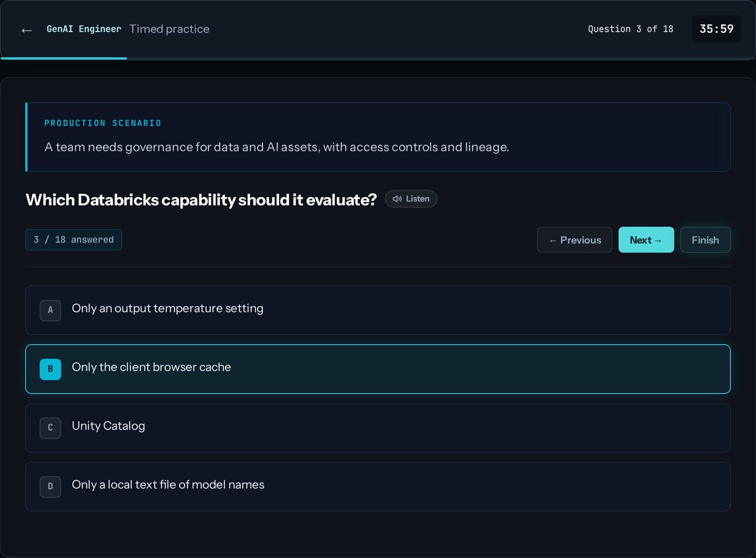
Task: Click the scenario description about governance
Action: [x=277, y=147]
